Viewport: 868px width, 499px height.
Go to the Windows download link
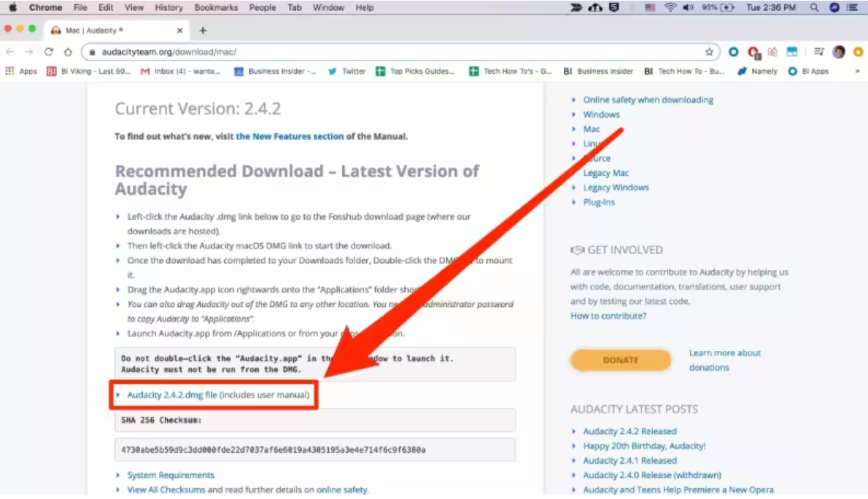tap(601, 114)
